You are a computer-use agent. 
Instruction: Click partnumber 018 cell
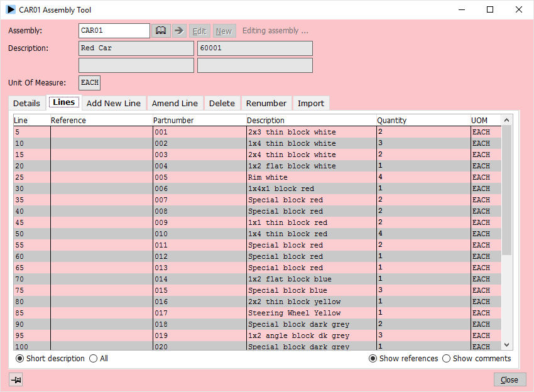[x=200, y=324]
